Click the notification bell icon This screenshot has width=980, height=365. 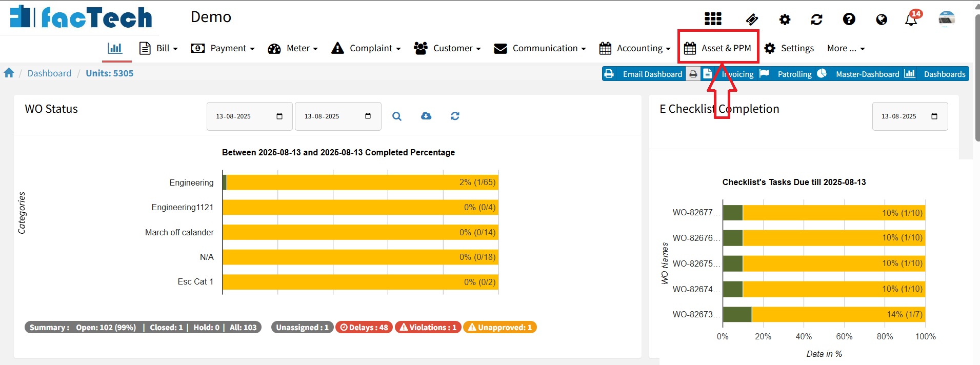pos(911,20)
